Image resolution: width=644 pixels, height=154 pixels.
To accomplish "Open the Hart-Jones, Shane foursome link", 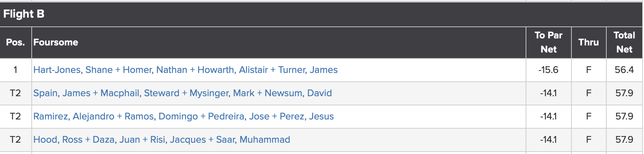I will (185, 70).
